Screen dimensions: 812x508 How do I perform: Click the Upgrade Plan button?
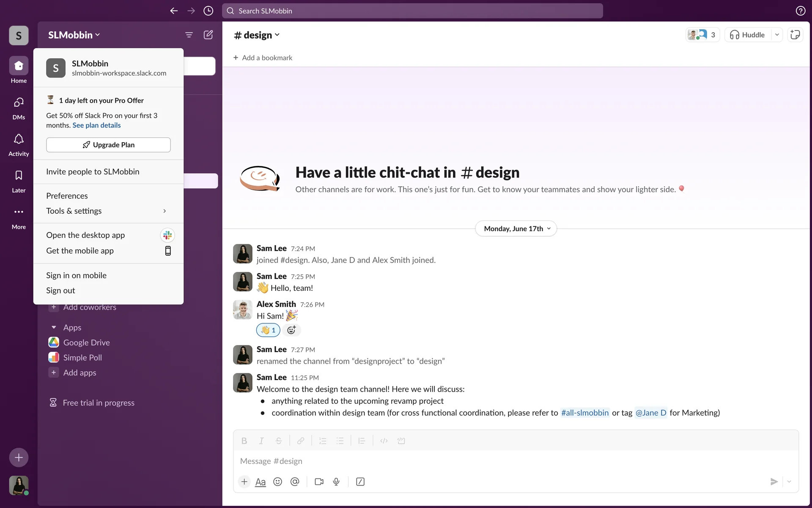point(108,145)
